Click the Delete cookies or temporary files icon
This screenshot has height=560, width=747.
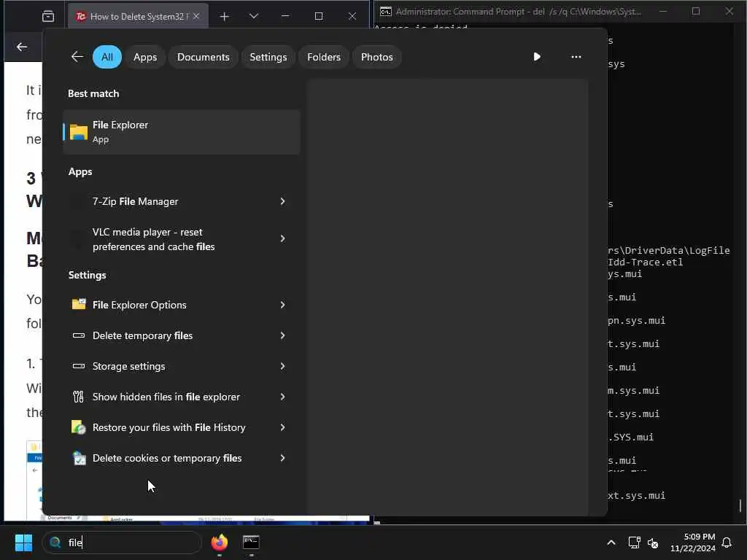click(79, 458)
